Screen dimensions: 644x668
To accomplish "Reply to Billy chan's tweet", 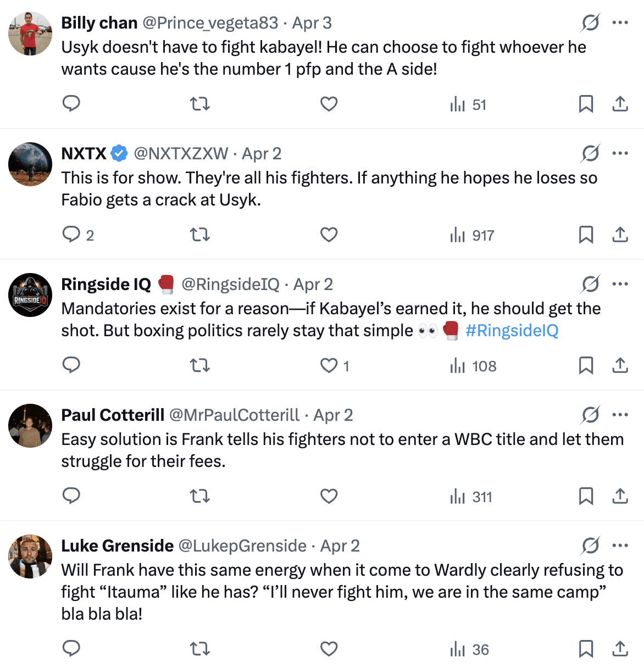I will [71, 104].
